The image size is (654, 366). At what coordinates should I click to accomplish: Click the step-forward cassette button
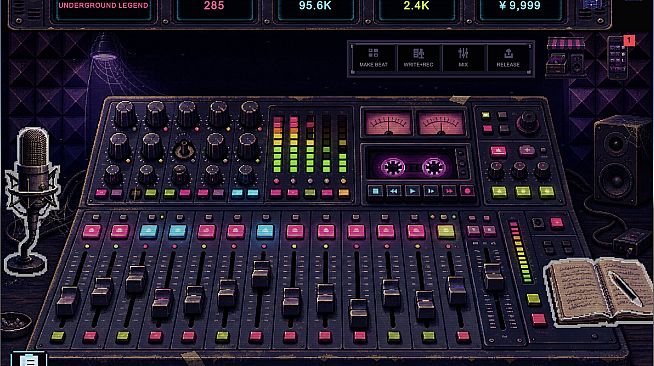[x=430, y=191]
